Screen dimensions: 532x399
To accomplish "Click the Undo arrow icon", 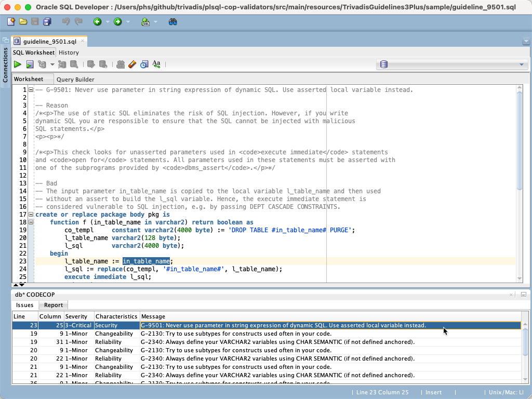I will pos(66,22).
